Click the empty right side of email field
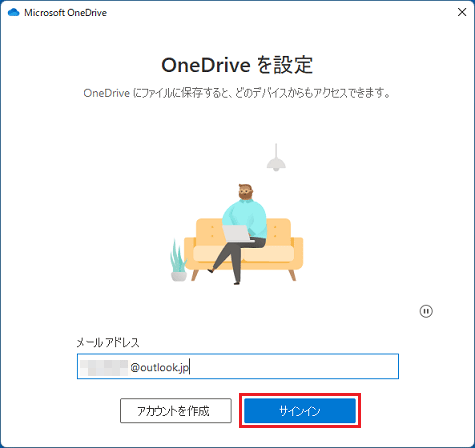Screen dimensions: 475x448 293,367
